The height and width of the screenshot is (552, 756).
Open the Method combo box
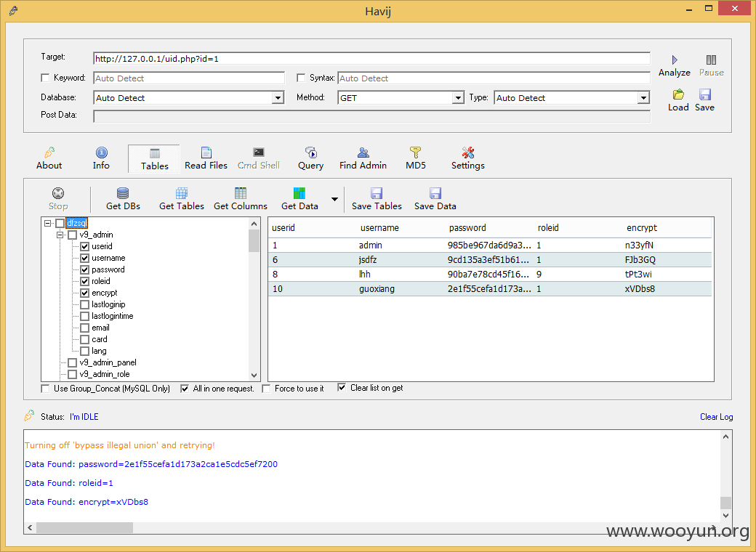click(401, 98)
